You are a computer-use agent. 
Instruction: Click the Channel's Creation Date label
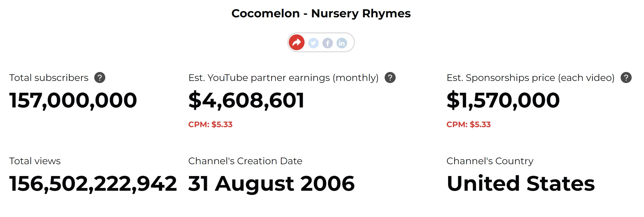click(245, 161)
